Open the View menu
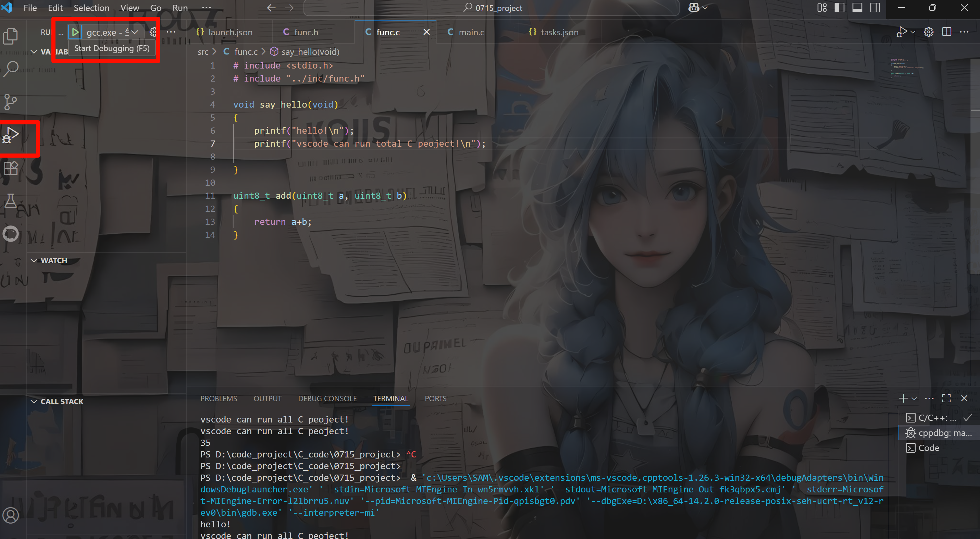The width and height of the screenshot is (980, 539). click(129, 8)
